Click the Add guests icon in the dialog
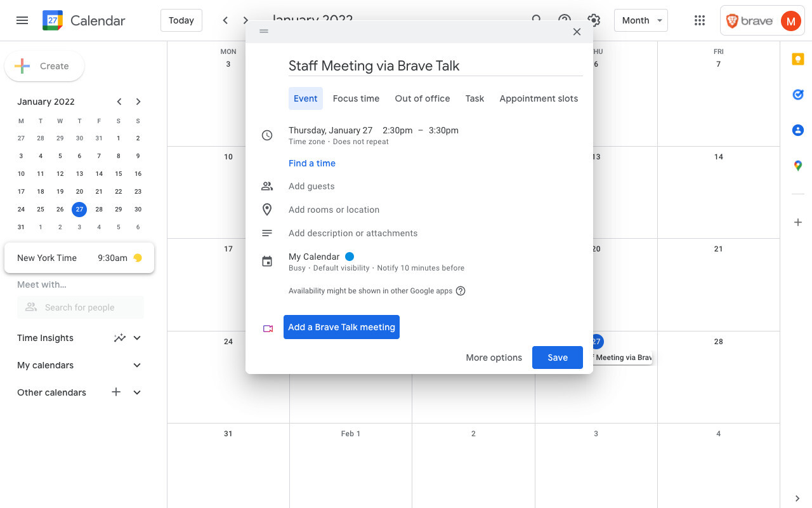Image resolution: width=812 pixels, height=508 pixels. [x=267, y=186]
